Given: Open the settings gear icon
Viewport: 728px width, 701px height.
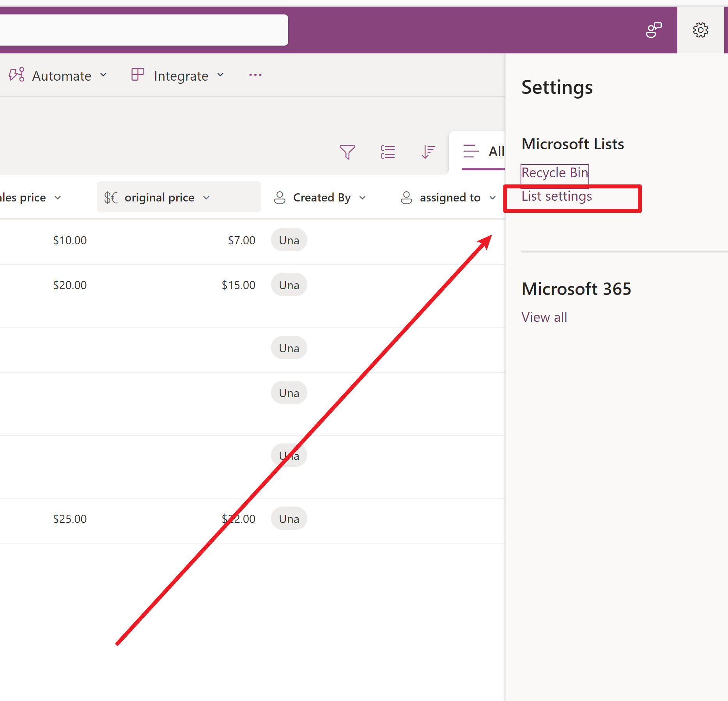Looking at the screenshot, I should (700, 30).
